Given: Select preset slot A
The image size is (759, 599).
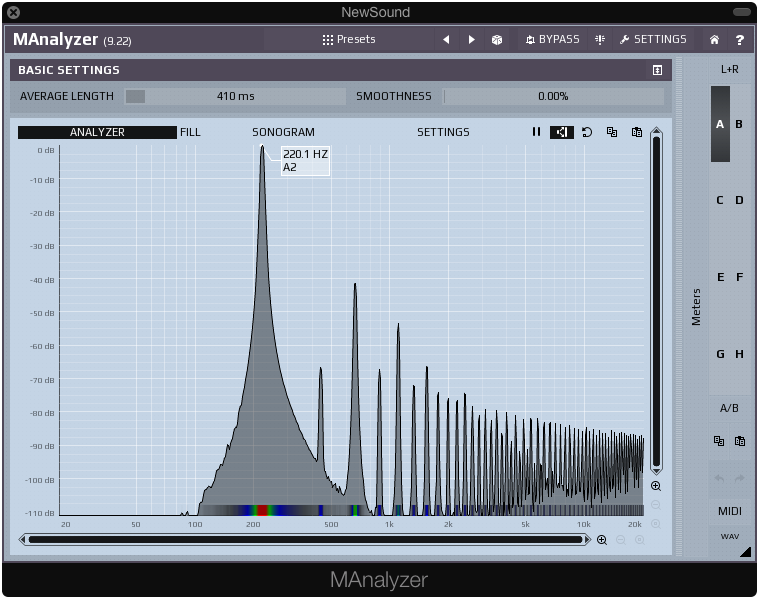Looking at the screenshot, I should click(x=720, y=124).
